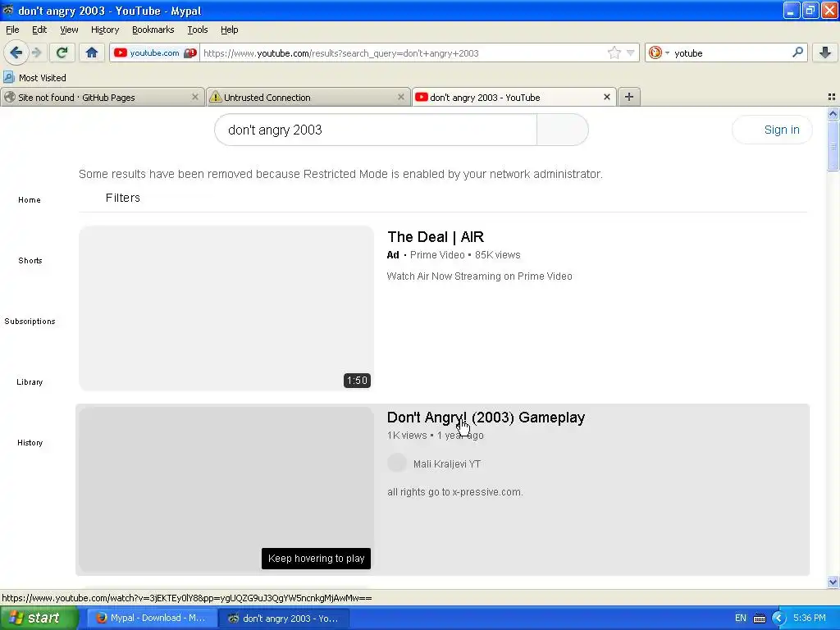The height and width of the screenshot is (630, 840).
Task: Open the Most Visited bookmarks folder
Action: pos(34,78)
